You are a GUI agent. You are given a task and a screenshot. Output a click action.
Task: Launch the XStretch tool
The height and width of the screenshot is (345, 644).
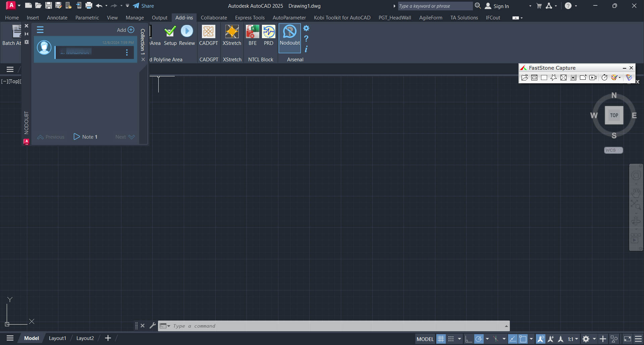(x=232, y=36)
